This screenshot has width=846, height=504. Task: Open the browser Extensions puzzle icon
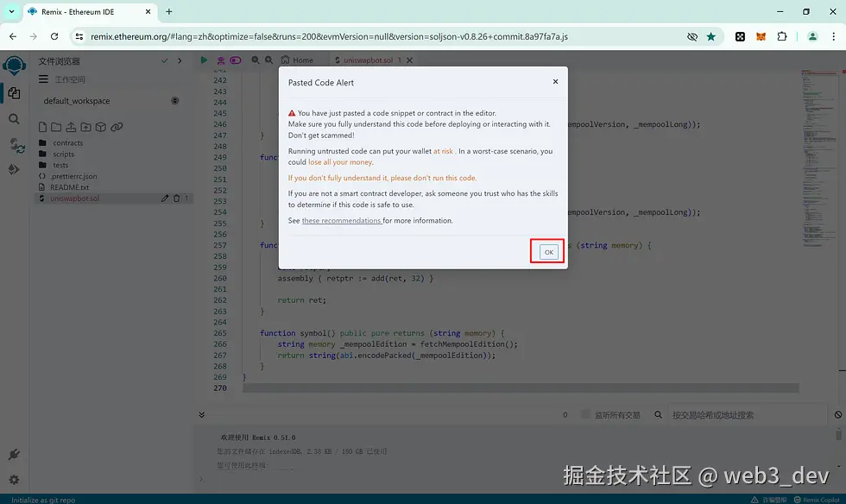782,37
